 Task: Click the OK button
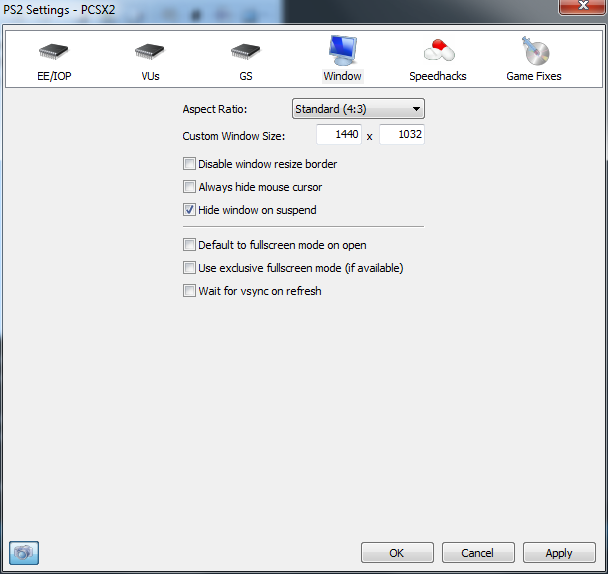point(397,553)
